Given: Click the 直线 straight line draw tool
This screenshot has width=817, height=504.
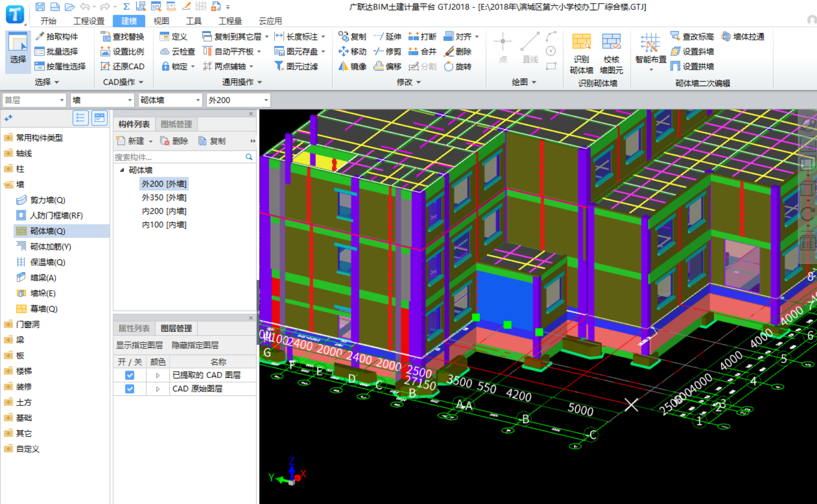Looking at the screenshot, I should click(530, 48).
